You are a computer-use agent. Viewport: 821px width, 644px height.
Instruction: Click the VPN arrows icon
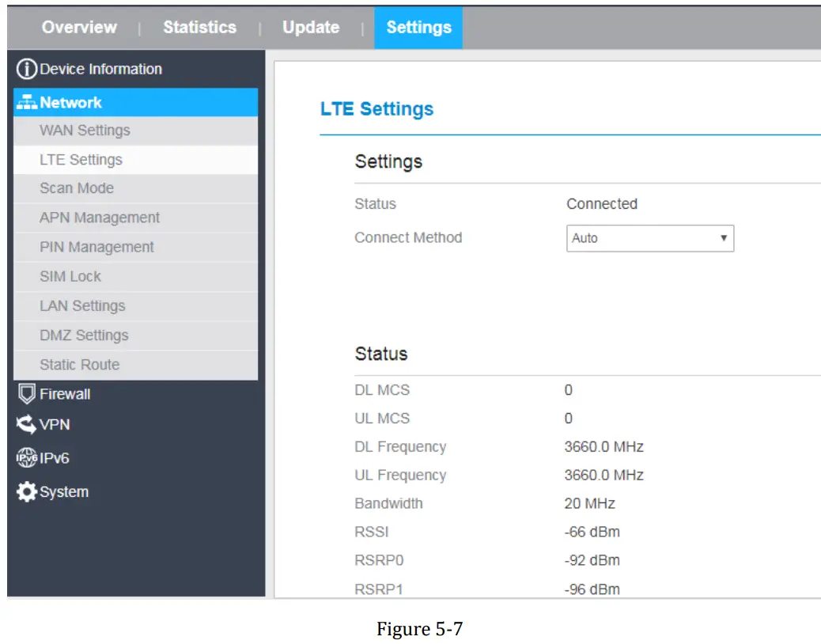[x=26, y=424]
